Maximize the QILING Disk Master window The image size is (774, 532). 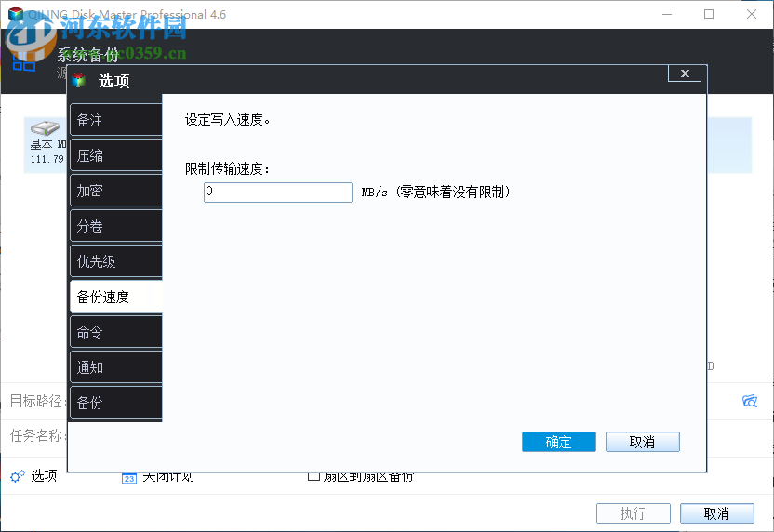(709, 14)
